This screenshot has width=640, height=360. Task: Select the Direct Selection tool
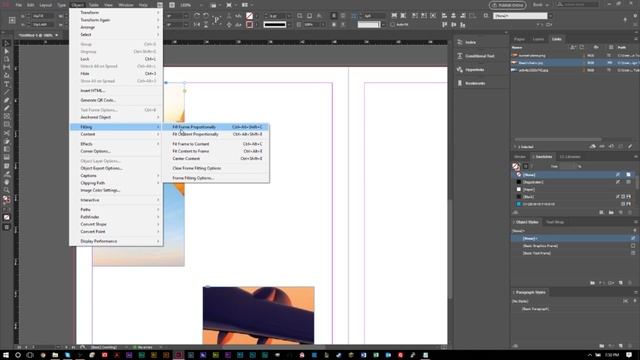(x=7, y=51)
